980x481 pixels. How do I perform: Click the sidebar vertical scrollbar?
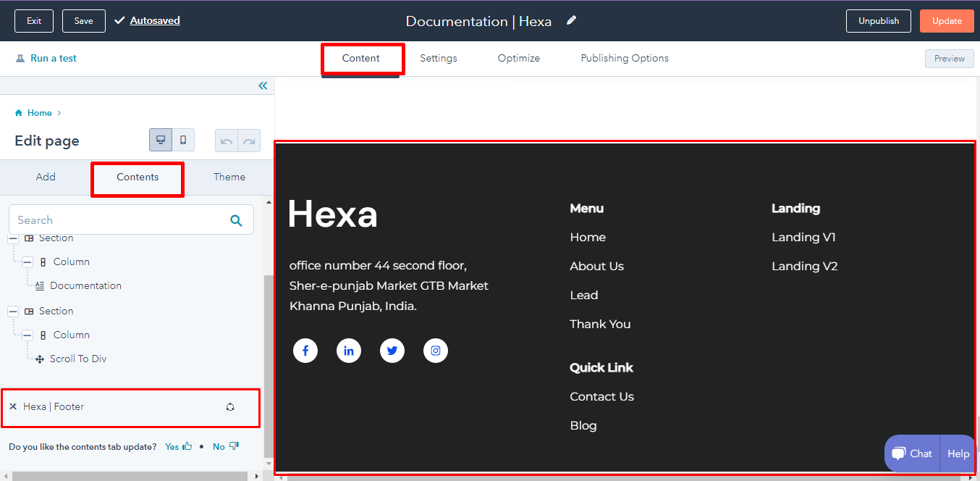tap(269, 362)
